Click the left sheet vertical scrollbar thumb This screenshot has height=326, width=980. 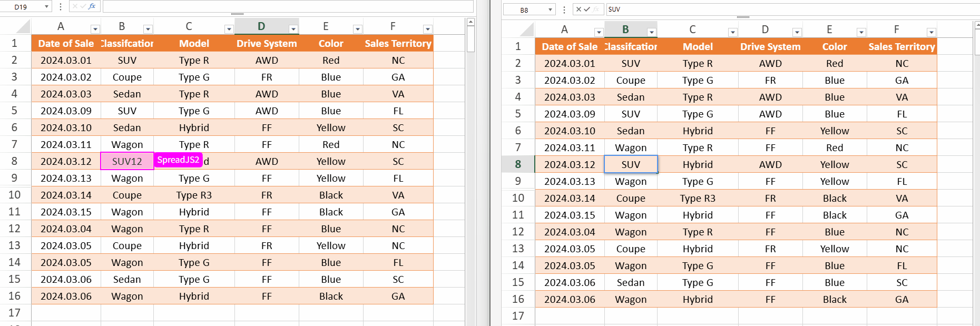point(471,39)
